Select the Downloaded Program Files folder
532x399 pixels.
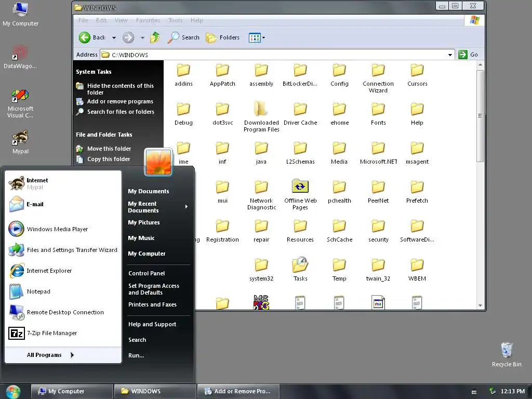(261, 116)
